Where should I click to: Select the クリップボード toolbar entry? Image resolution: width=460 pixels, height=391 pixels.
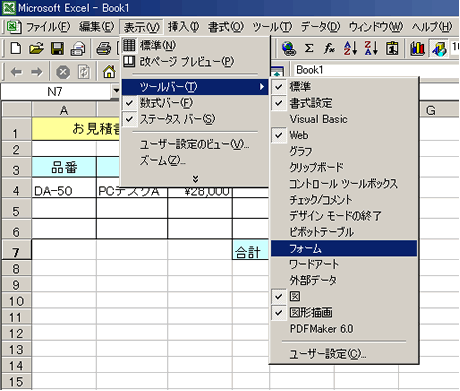pos(344,167)
